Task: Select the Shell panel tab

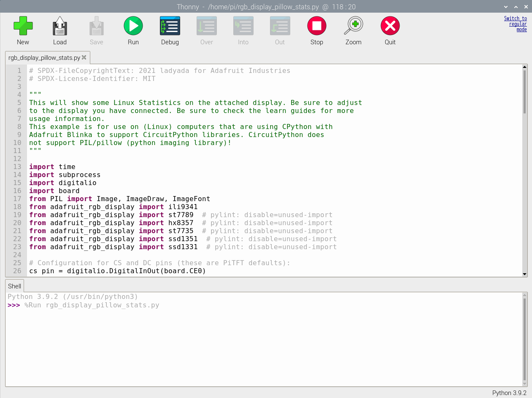Action: pos(14,286)
